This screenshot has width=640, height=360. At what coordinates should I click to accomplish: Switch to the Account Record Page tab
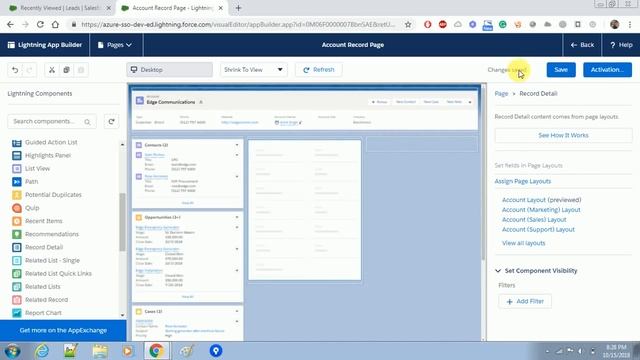[173, 8]
